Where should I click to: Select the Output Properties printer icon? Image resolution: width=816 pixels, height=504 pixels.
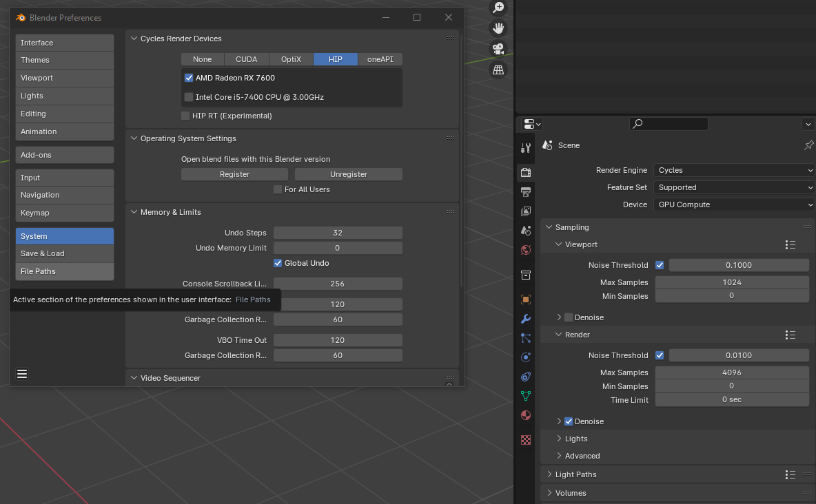tap(525, 192)
